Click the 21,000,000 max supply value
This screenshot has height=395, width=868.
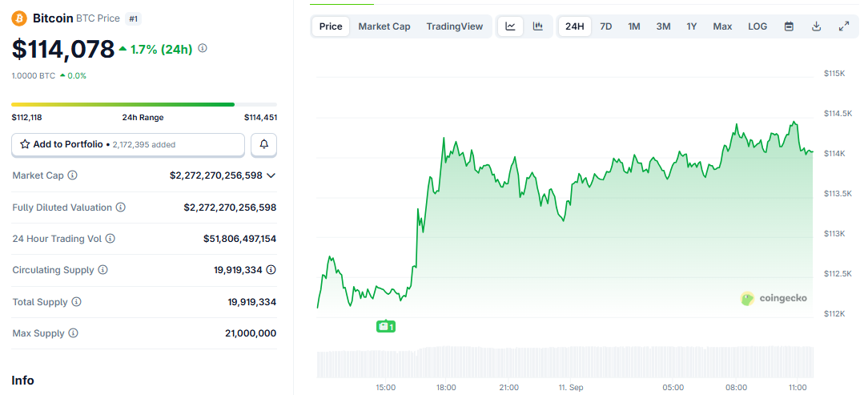251,333
